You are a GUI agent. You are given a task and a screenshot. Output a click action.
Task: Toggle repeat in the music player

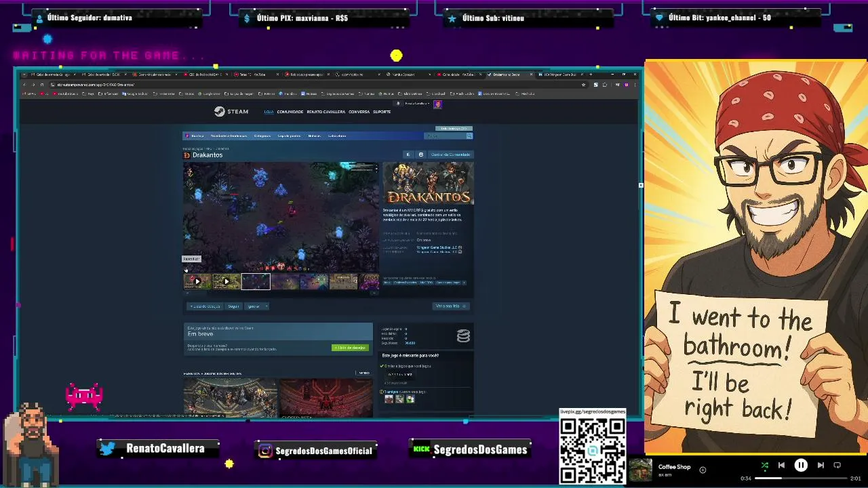pos(837,465)
